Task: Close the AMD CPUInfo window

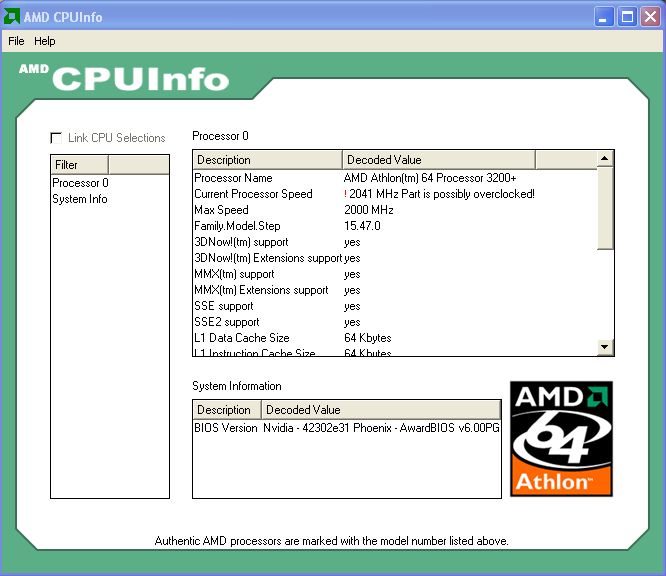Action: click(x=650, y=17)
